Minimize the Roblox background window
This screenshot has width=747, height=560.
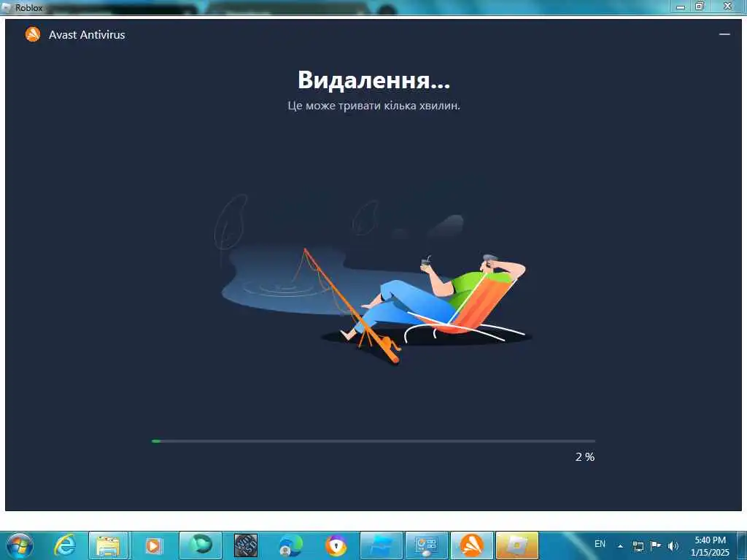pyautogui.click(x=681, y=6)
